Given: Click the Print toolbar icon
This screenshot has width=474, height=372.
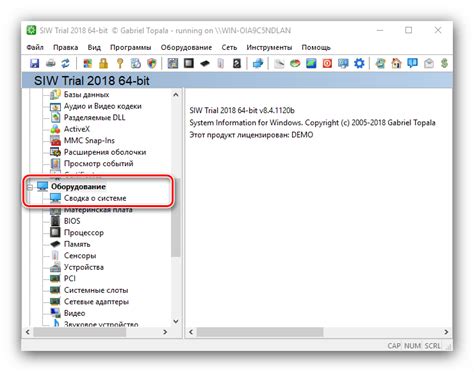Looking at the screenshot, I should click(x=50, y=63).
